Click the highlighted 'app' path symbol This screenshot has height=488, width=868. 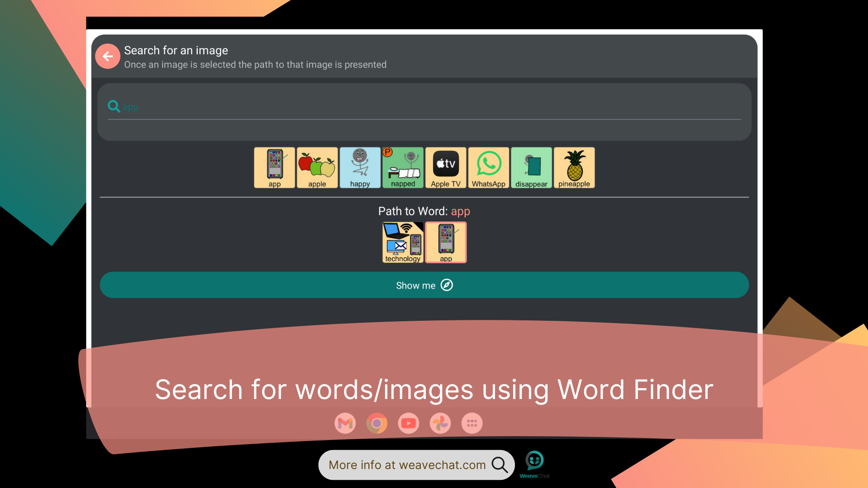(x=446, y=242)
